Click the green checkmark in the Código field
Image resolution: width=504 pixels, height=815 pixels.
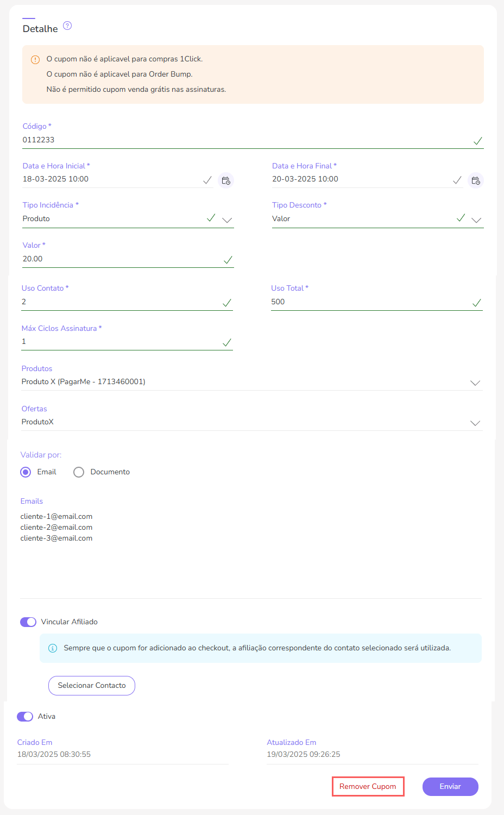click(477, 141)
